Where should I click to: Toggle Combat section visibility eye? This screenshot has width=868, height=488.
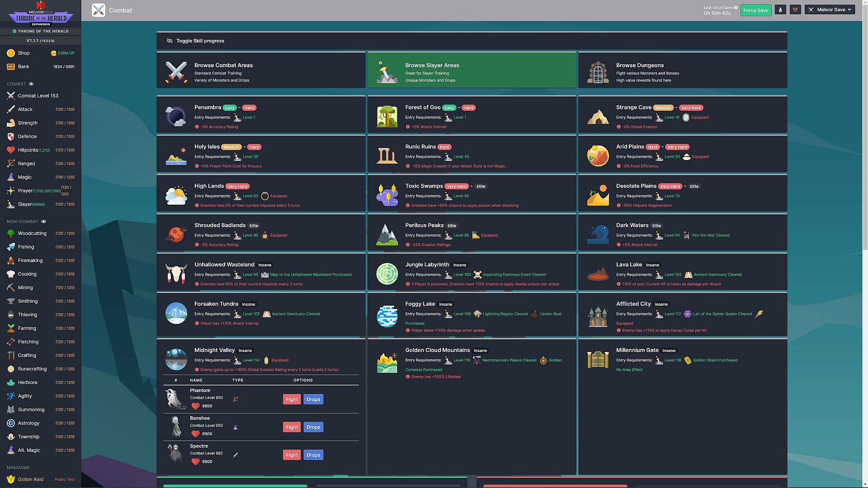[x=31, y=84]
